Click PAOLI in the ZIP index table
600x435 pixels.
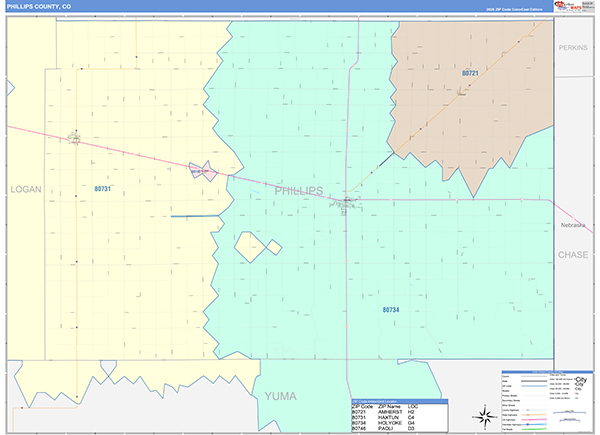[x=386, y=428]
